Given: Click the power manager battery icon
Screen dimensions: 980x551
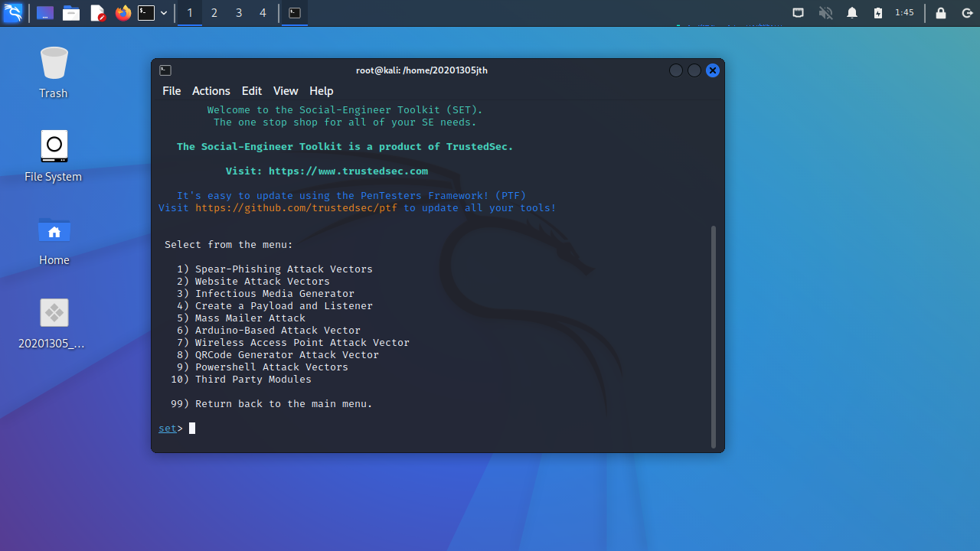Looking at the screenshot, I should [x=878, y=13].
